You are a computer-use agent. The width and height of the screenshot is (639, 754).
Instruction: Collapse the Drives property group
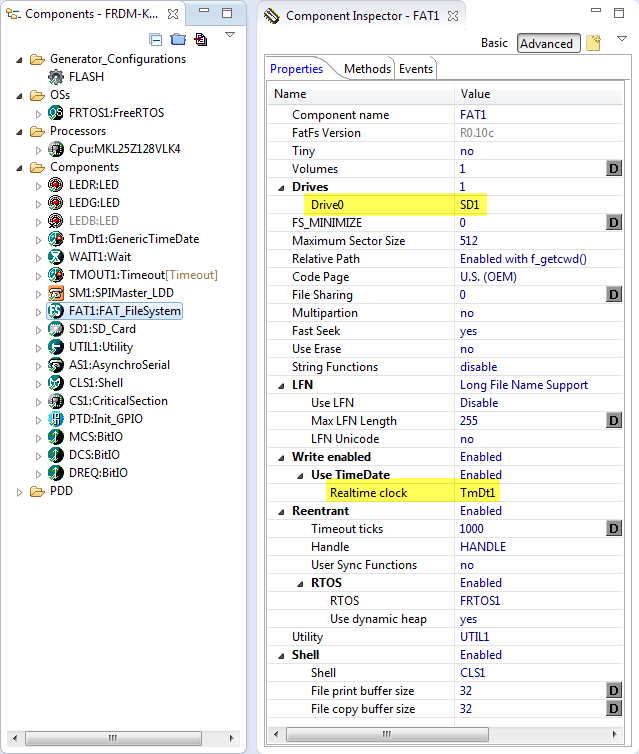pos(281,187)
